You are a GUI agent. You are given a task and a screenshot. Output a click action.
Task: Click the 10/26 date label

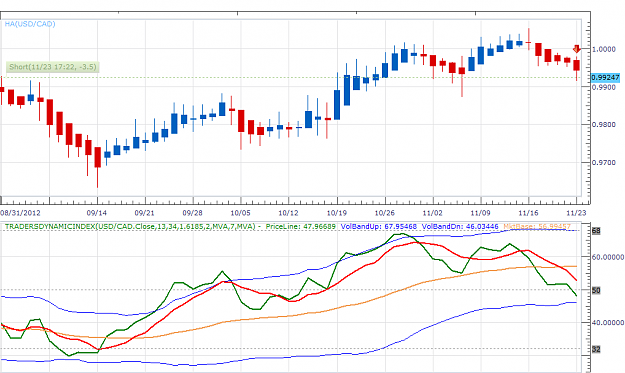[x=385, y=213]
